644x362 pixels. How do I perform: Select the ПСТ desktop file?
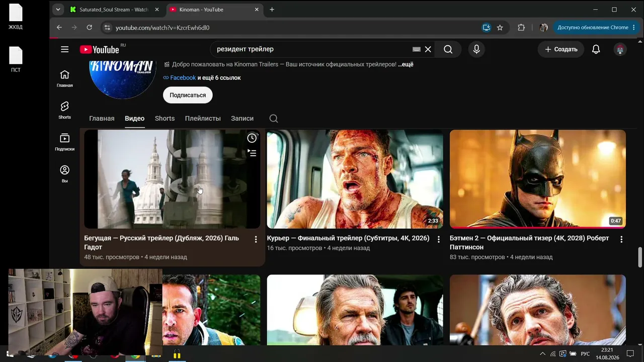(16, 60)
